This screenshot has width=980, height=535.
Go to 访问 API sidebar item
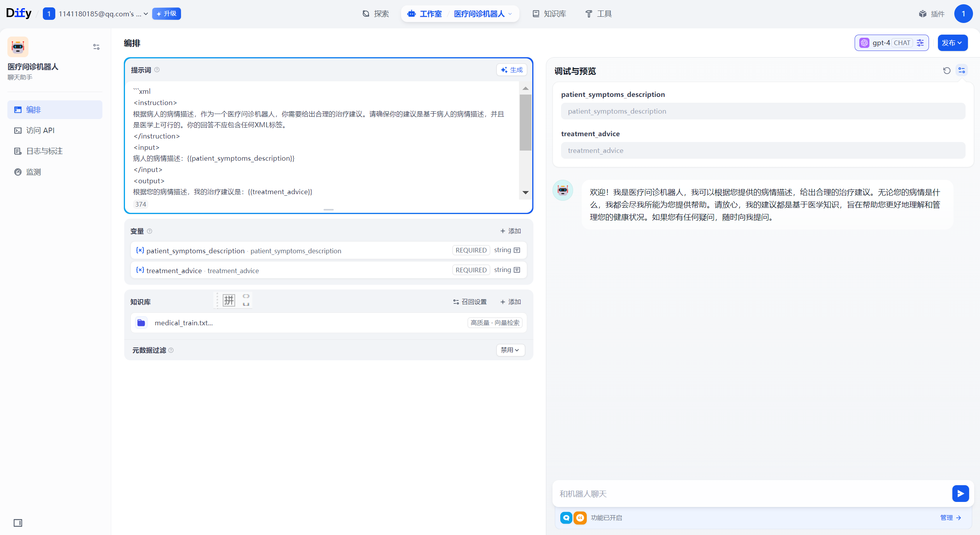click(40, 130)
